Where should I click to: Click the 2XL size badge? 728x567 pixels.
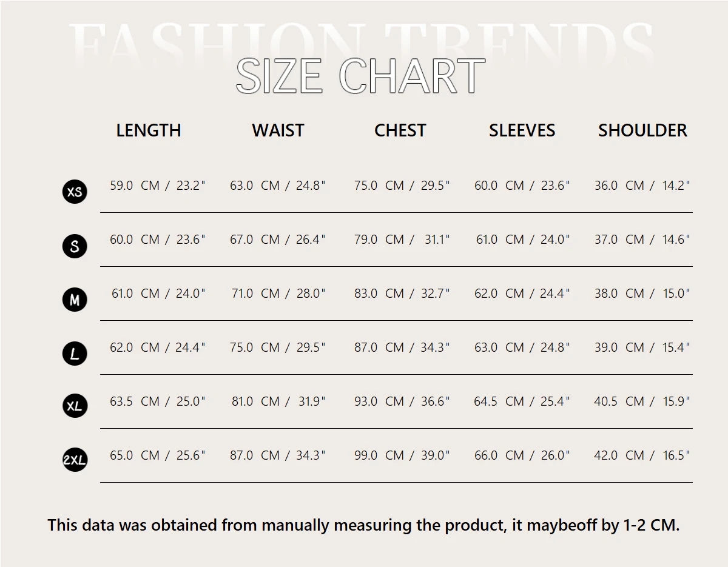pos(75,460)
